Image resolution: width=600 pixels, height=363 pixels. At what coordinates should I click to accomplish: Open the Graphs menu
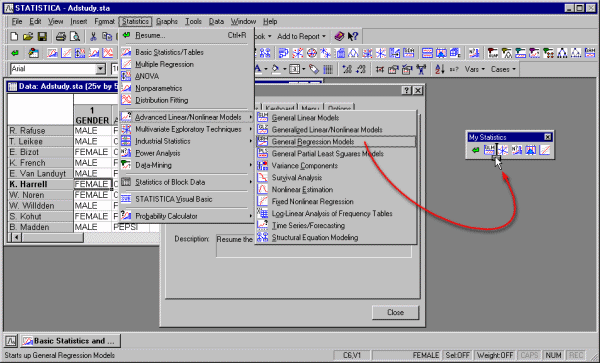point(167,21)
